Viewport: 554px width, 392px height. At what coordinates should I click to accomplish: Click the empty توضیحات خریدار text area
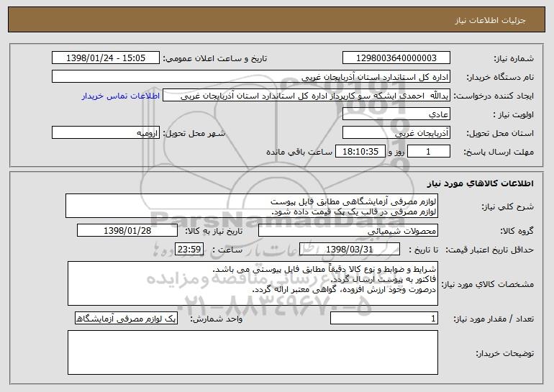click(x=253, y=352)
